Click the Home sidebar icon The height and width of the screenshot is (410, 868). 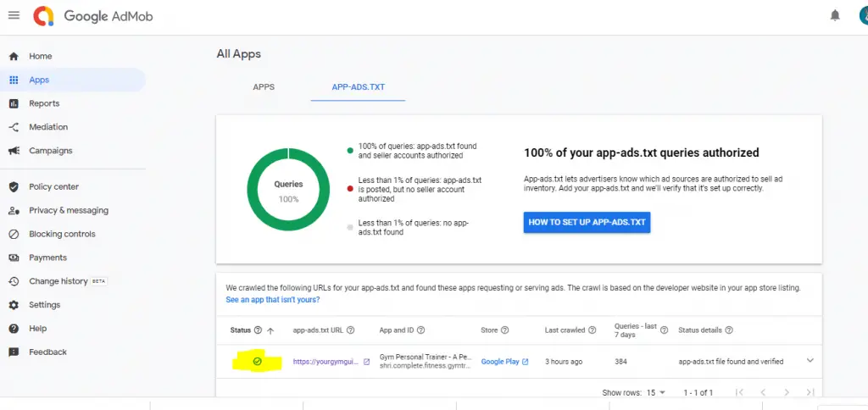(14, 57)
